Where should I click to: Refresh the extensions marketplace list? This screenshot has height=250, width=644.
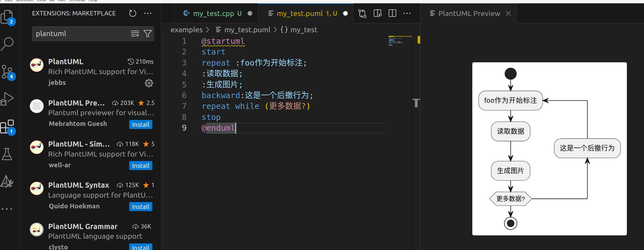point(133,13)
